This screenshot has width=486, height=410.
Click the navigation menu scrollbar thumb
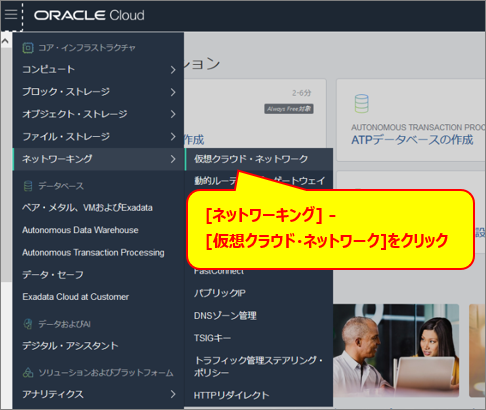tap(6, 164)
